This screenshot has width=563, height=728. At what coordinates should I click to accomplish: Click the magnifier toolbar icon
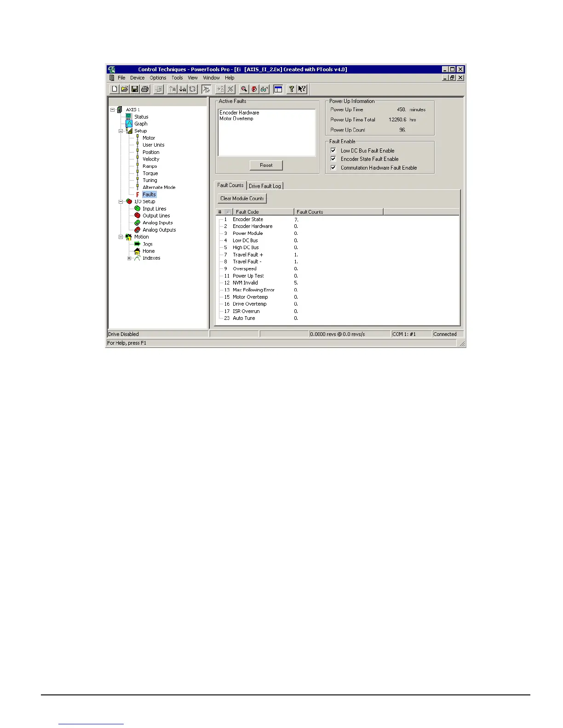(244, 89)
